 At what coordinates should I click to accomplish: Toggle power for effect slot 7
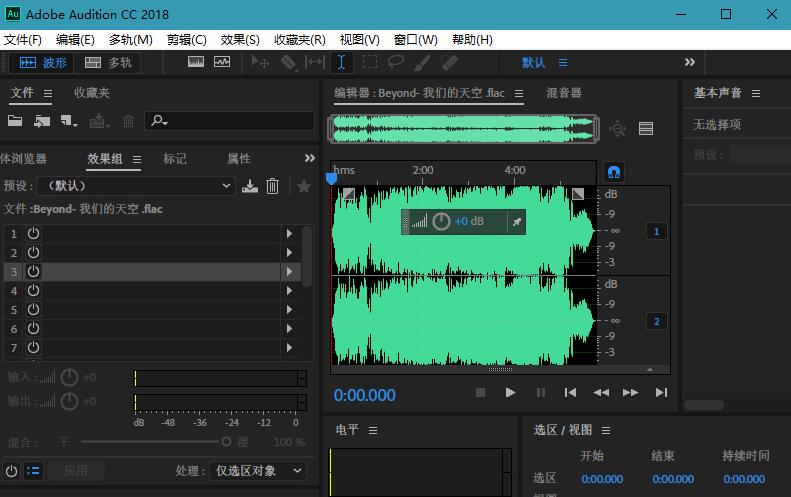point(33,348)
